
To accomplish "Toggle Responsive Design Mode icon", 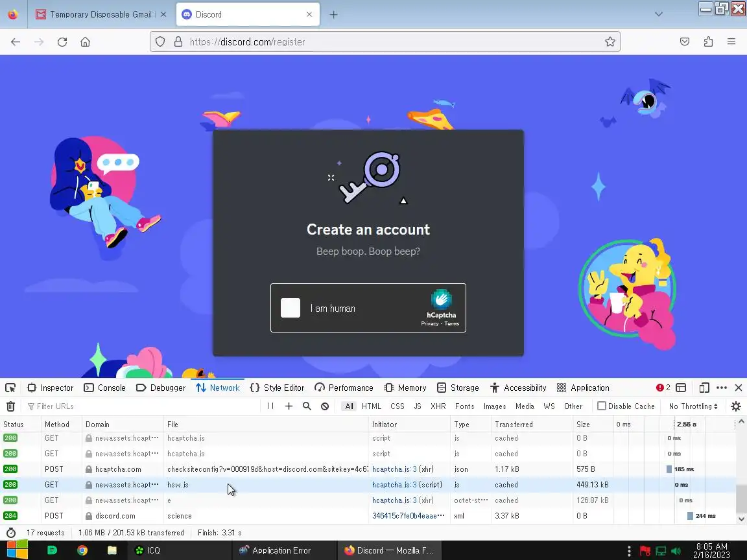I will (x=704, y=388).
